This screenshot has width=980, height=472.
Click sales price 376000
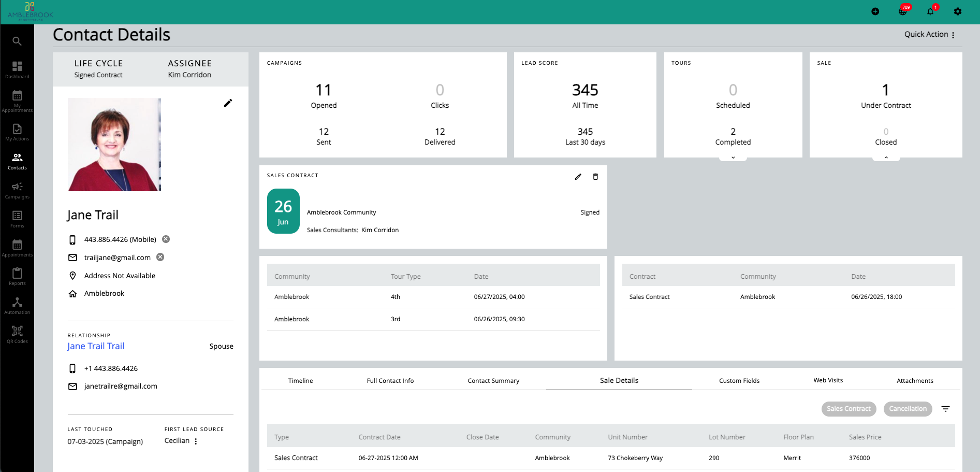[859, 458]
